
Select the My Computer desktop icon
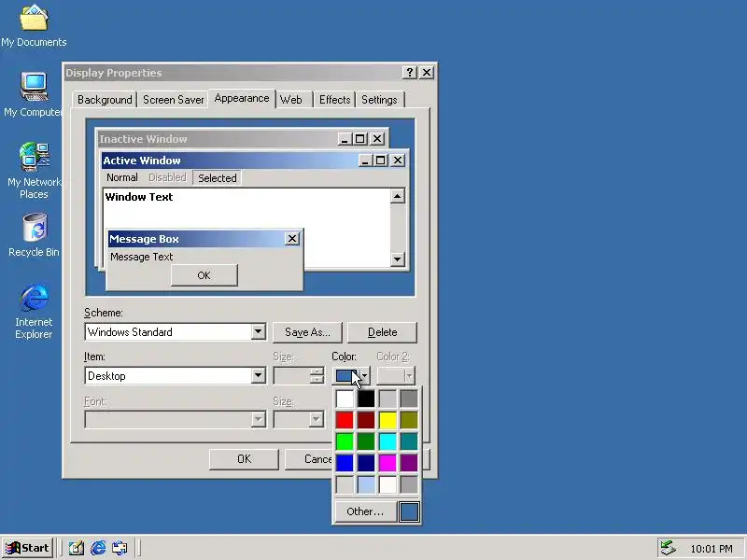pos(34,94)
